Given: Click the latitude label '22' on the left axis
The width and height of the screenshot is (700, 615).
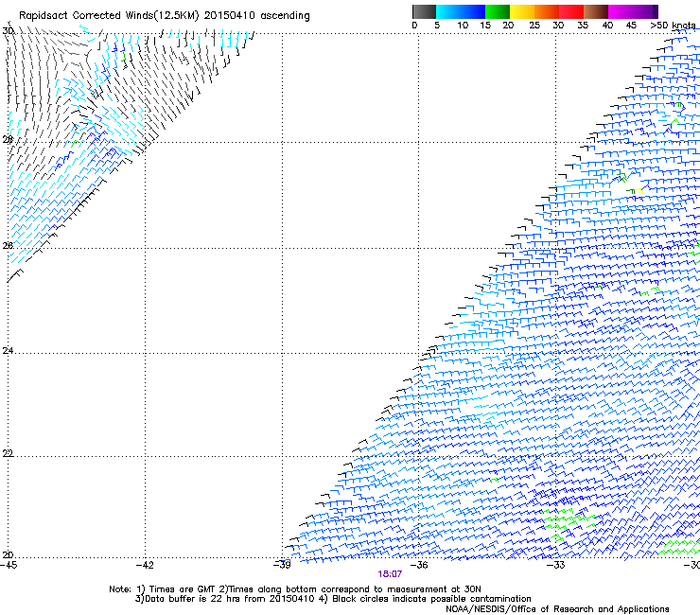Looking at the screenshot, I should (8, 453).
